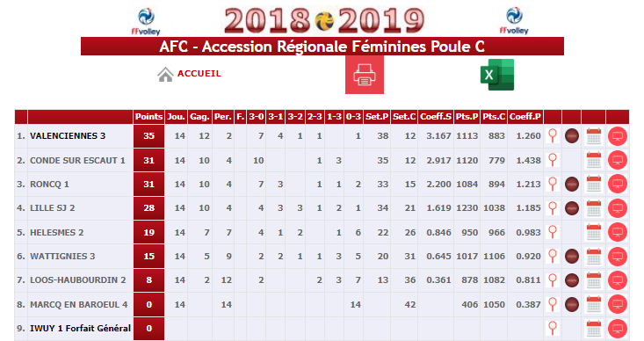The height and width of the screenshot is (341, 644).
Task: Open the calendar icon for IWUY 1
Action: pos(594,329)
